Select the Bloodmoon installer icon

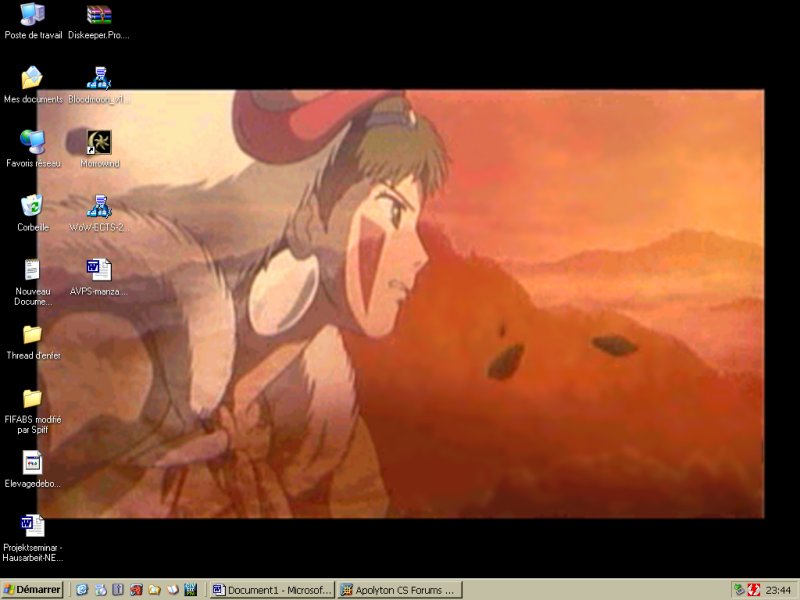(98, 78)
